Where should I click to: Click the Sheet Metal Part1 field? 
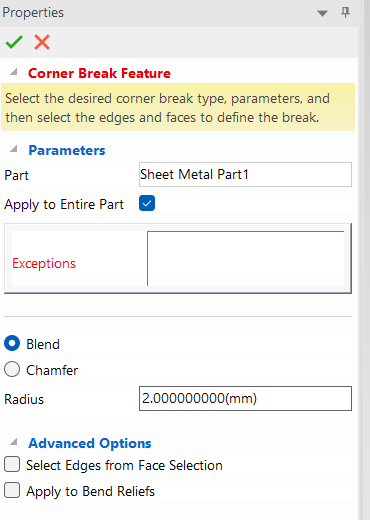point(245,174)
